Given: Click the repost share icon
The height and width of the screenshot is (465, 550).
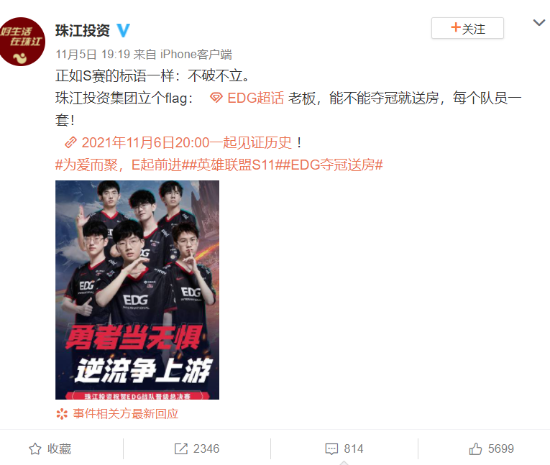Looking at the screenshot, I should [181, 449].
